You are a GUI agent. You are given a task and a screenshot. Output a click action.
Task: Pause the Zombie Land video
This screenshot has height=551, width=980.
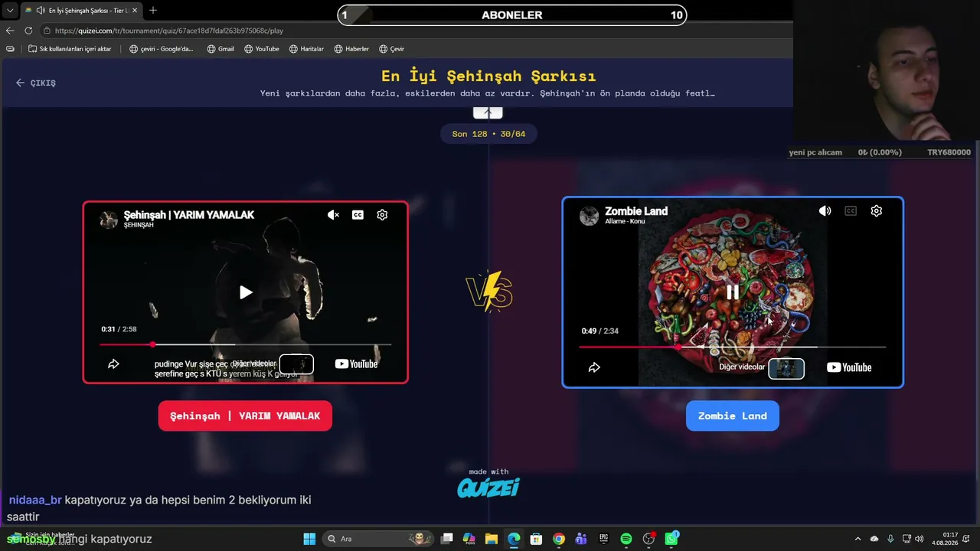click(x=733, y=292)
